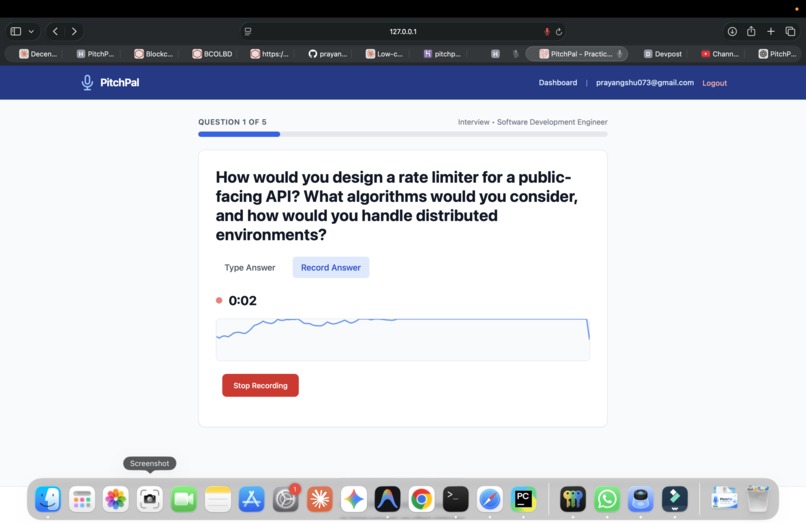Open the sidebar options dropdown chevron
Image resolution: width=806 pixels, height=523 pixels.
[x=31, y=31]
